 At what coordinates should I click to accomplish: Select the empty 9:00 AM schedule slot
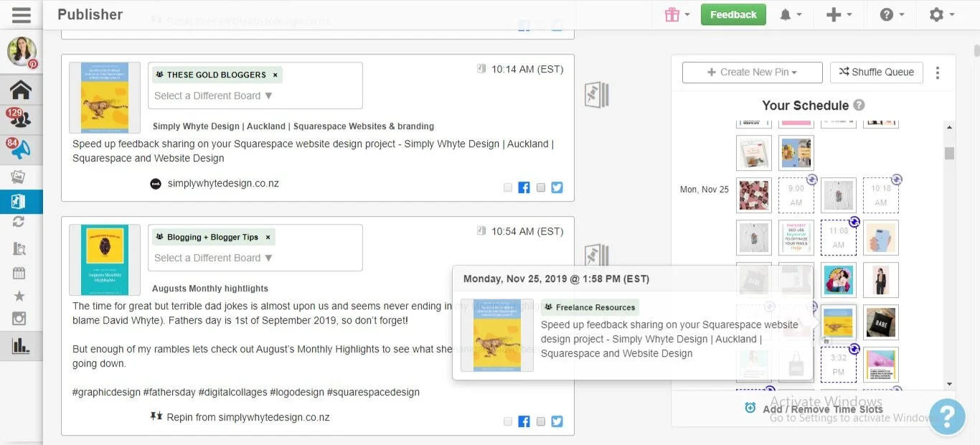coord(796,195)
